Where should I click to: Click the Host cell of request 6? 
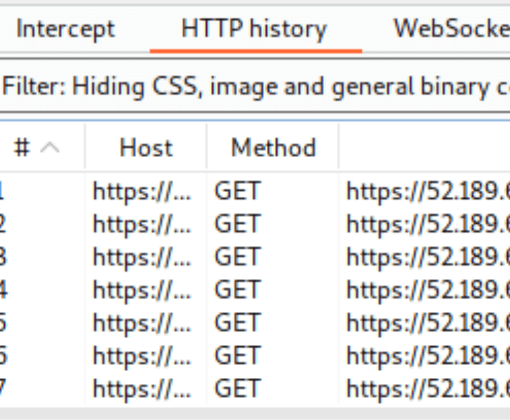click(x=141, y=355)
